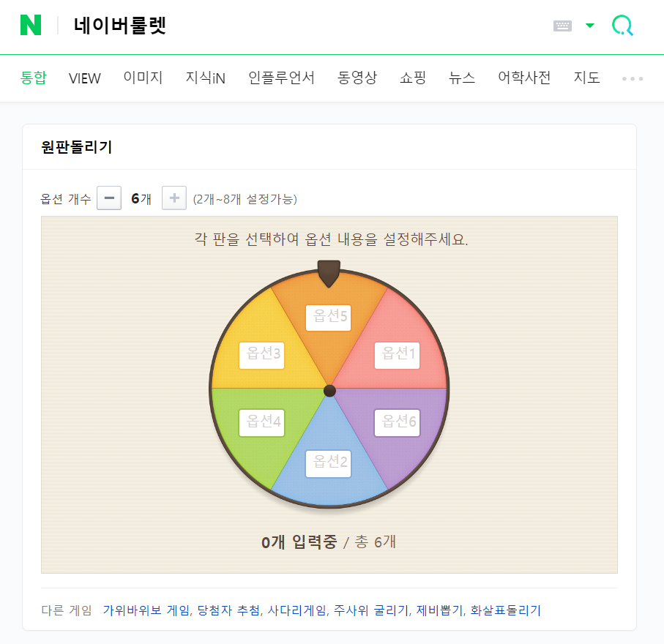Increase option count with plus button
The image size is (664, 644).
tap(174, 198)
